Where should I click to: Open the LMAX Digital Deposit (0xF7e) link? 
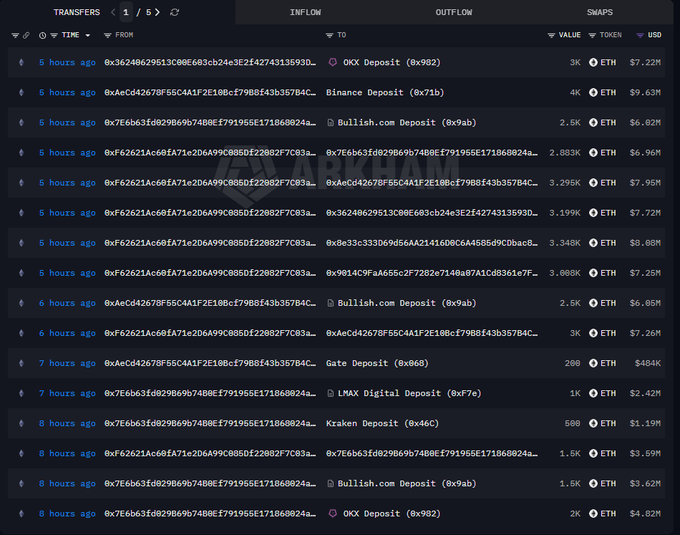409,393
